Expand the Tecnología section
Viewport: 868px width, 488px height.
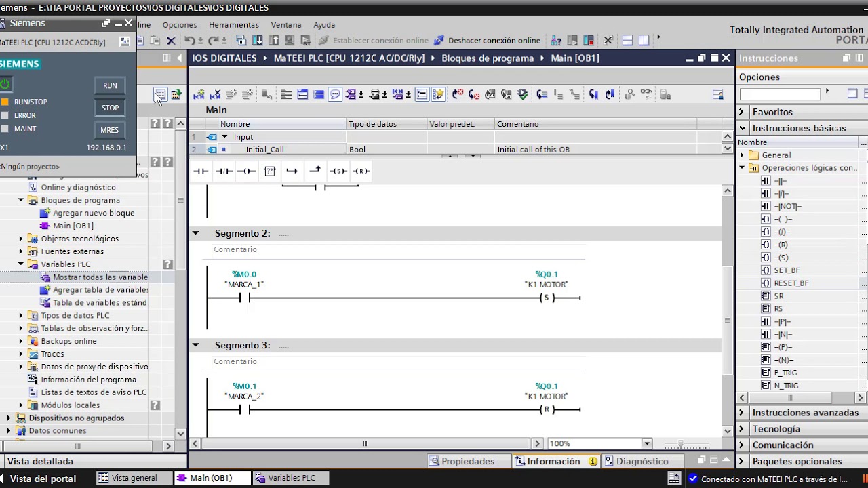tap(742, 429)
